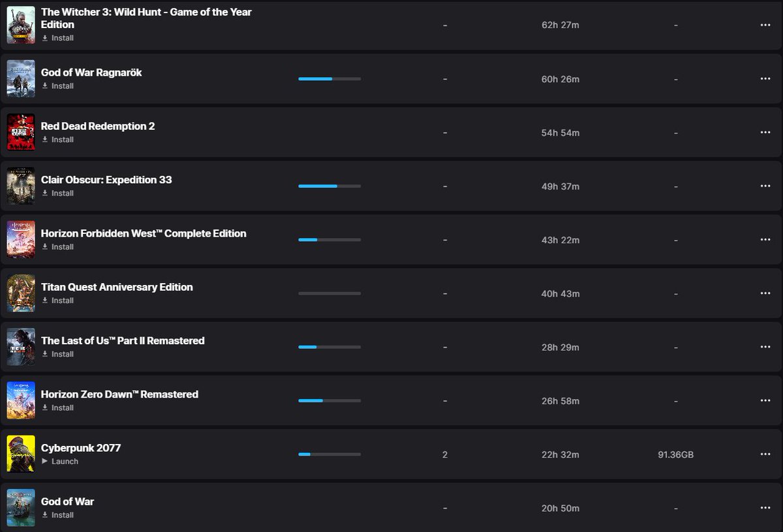Install Horizon Forbidden West Complete Edition
This screenshot has width=783, height=532.
pyautogui.click(x=57, y=246)
